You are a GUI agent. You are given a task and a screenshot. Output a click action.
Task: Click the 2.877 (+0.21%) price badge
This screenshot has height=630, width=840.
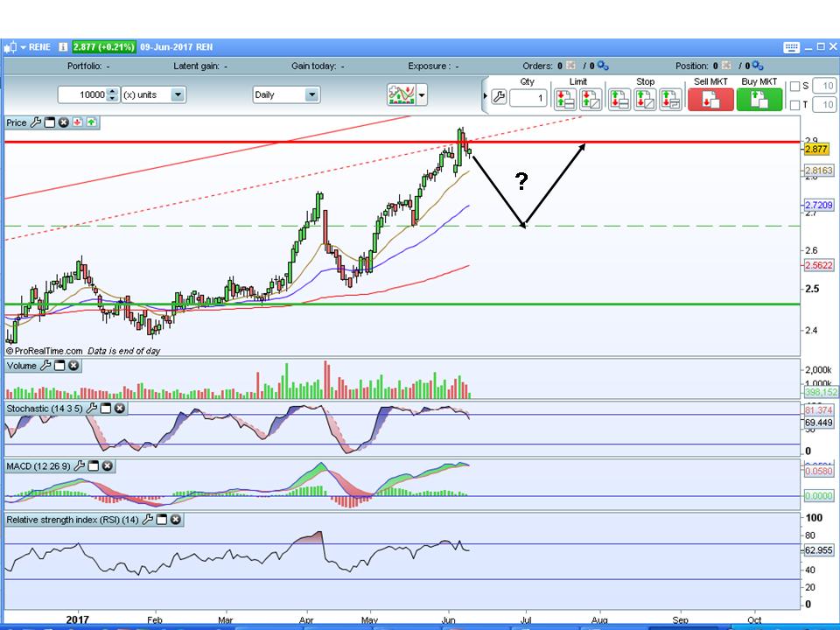104,47
